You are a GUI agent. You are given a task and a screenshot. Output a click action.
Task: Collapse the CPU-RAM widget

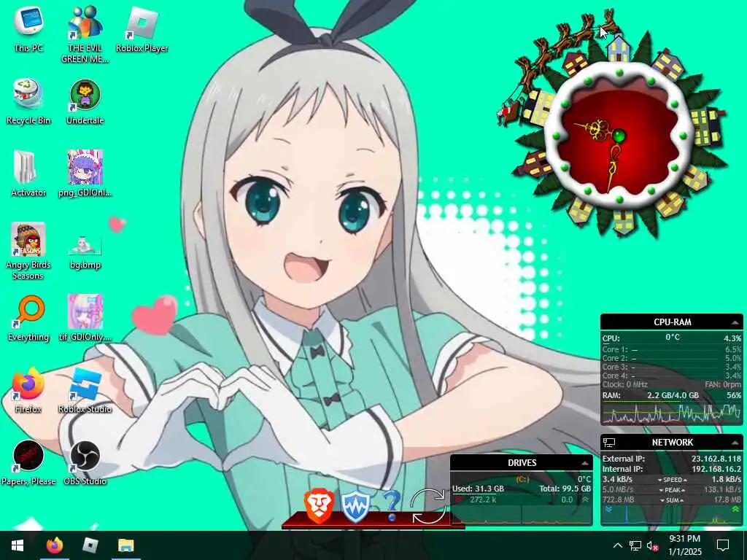click(x=735, y=323)
